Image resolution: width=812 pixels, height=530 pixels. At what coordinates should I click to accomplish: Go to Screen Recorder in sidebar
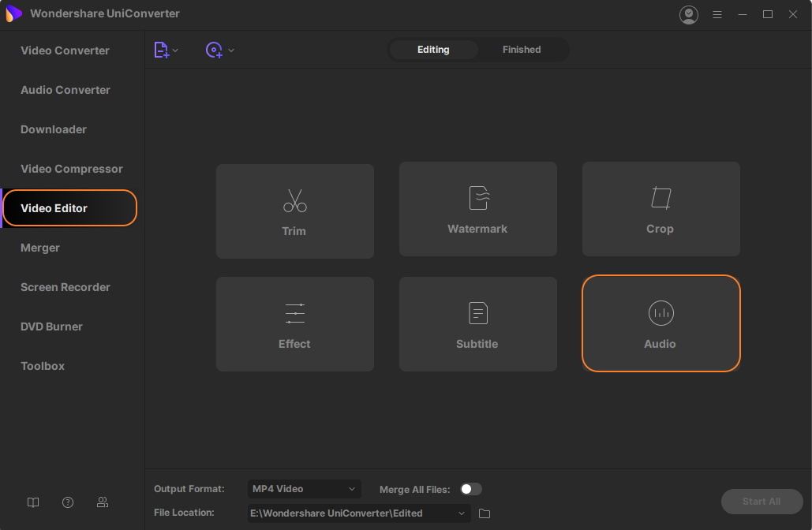point(65,287)
